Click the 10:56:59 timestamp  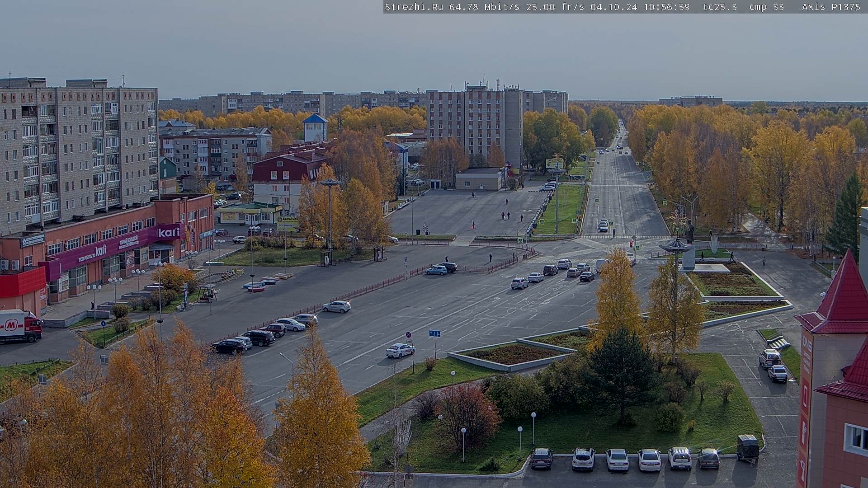click(x=667, y=7)
